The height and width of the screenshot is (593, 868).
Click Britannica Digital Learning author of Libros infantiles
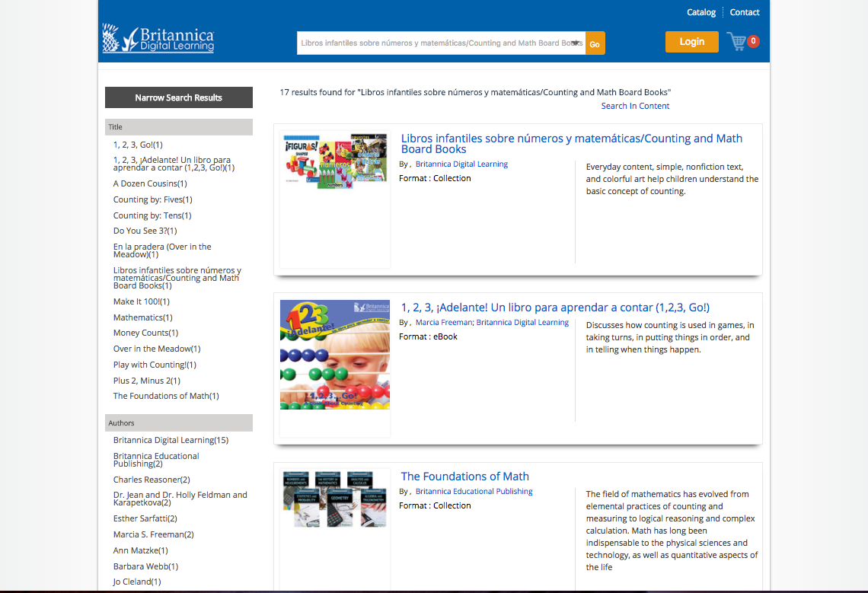point(461,164)
